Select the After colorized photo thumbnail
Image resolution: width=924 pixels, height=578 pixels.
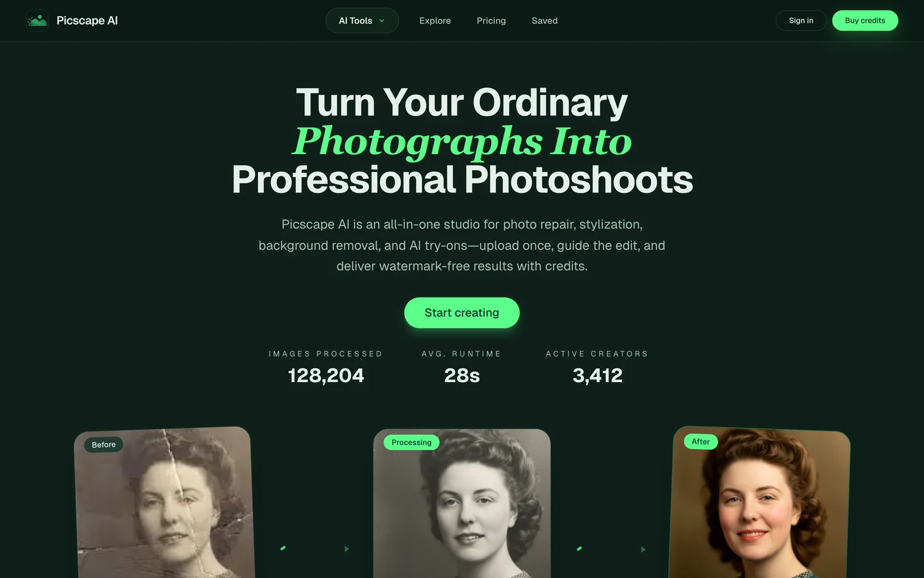click(x=760, y=502)
